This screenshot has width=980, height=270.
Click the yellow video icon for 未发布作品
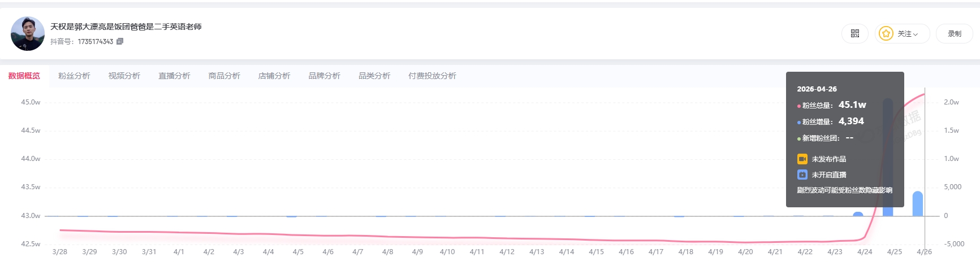(x=802, y=159)
